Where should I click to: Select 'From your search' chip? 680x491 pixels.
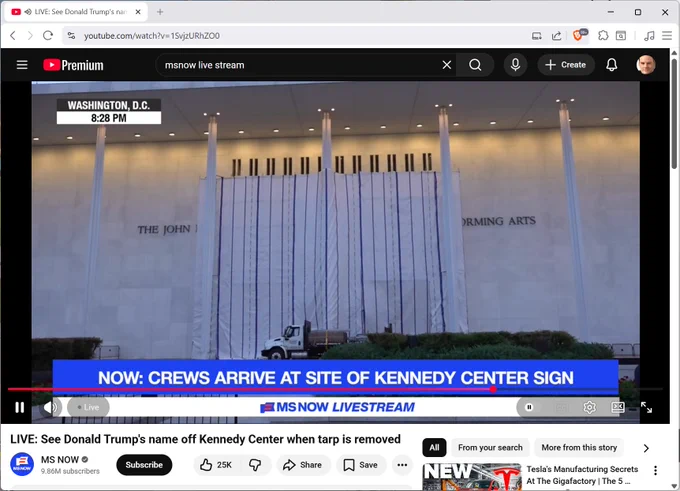pyautogui.click(x=490, y=448)
